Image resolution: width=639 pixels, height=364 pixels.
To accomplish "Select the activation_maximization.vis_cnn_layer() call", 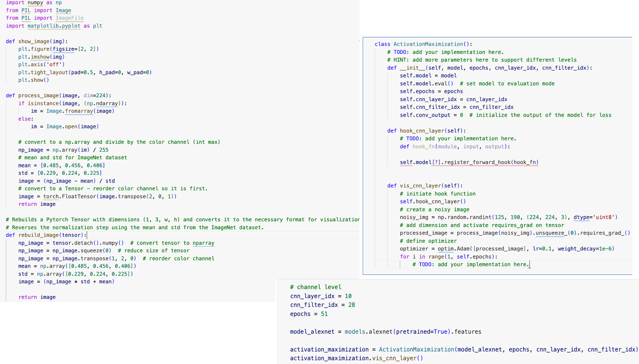I will [x=356, y=358].
